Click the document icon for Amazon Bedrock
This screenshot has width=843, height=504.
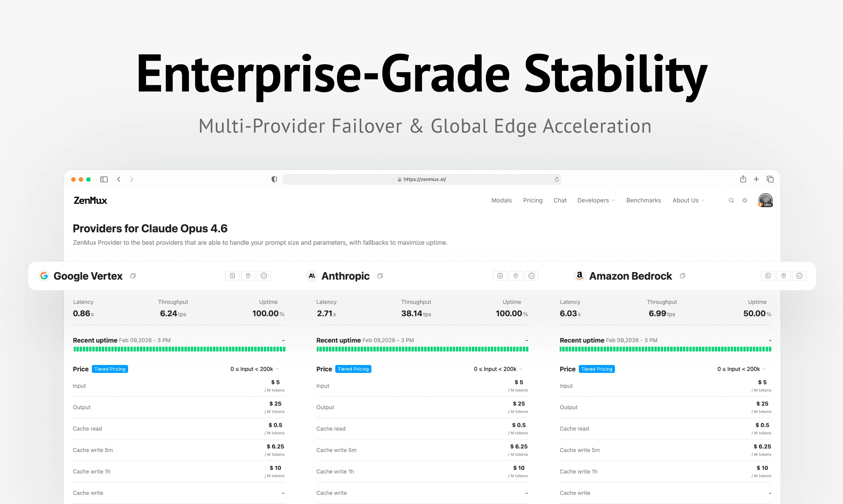point(768,276)
